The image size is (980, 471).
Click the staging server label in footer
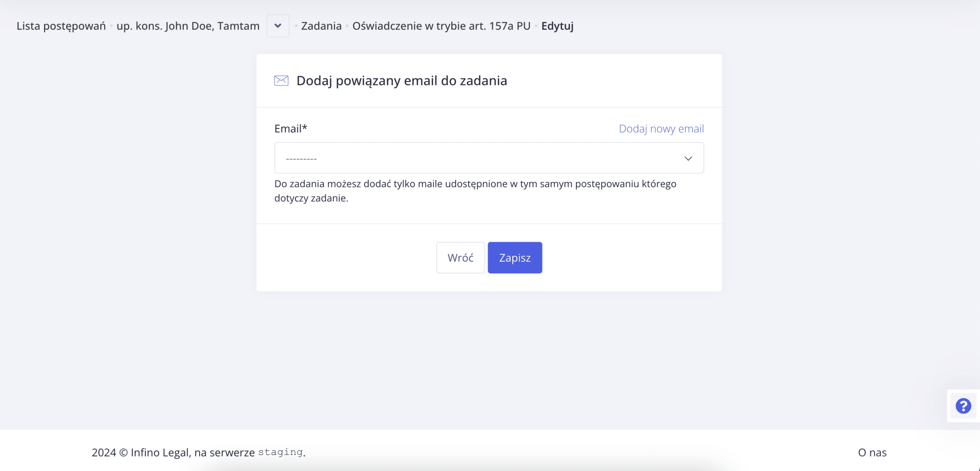coord(280,452)
